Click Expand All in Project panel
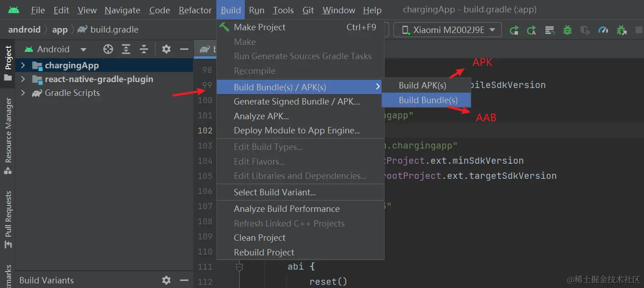The width and height of the screenshot is (644, 288). [126, 49]
